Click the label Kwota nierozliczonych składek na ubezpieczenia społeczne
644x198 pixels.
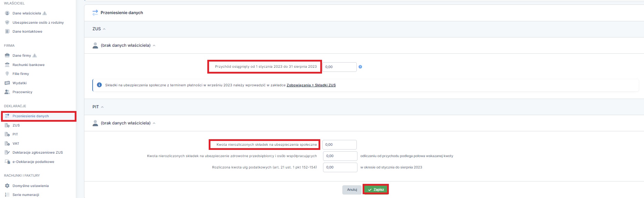(x=267, y=145)
